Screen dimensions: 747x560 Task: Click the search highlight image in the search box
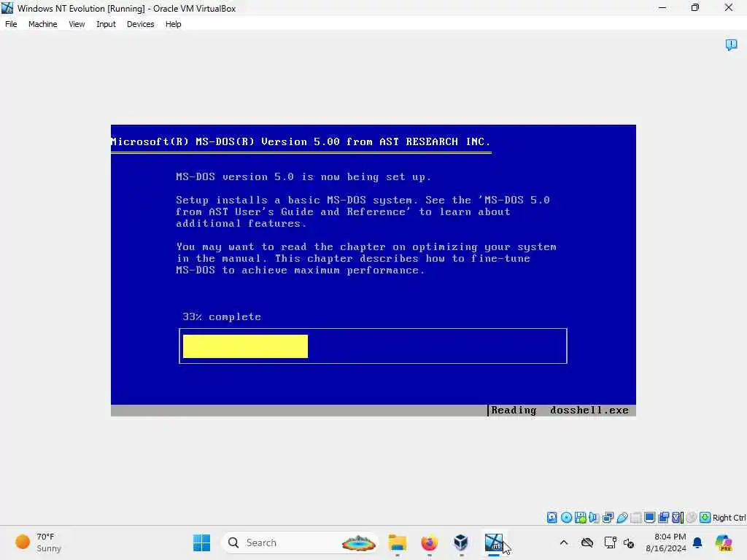(359, 542)
